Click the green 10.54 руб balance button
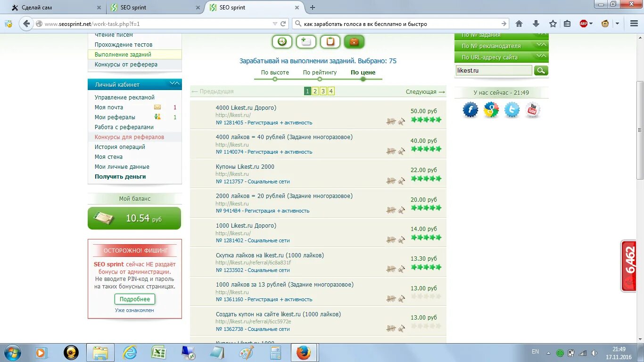 134,218
